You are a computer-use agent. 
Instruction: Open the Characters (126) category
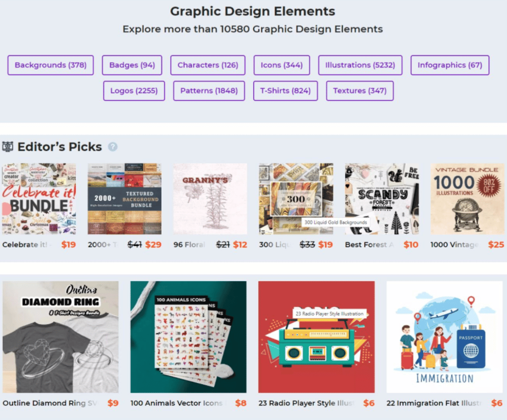tap(208, 65)
